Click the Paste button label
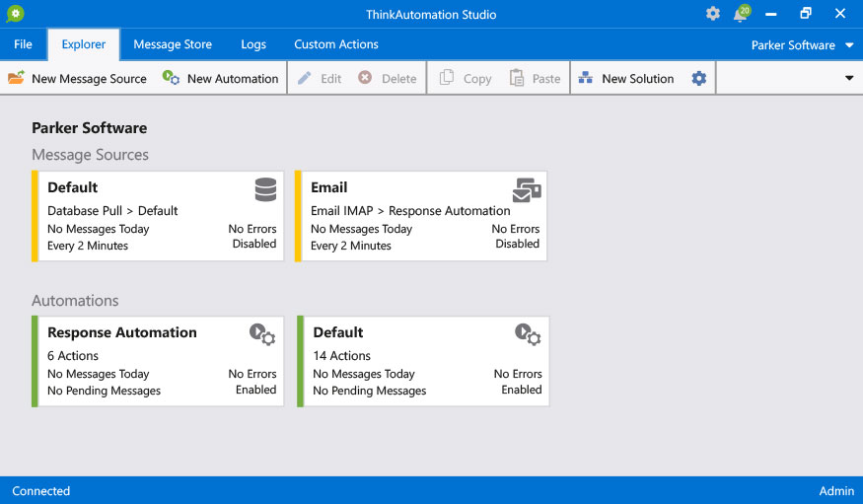Image resolution: width=863 pixels, height=504 pixels. pyautogui.click(x=546, y=79)
